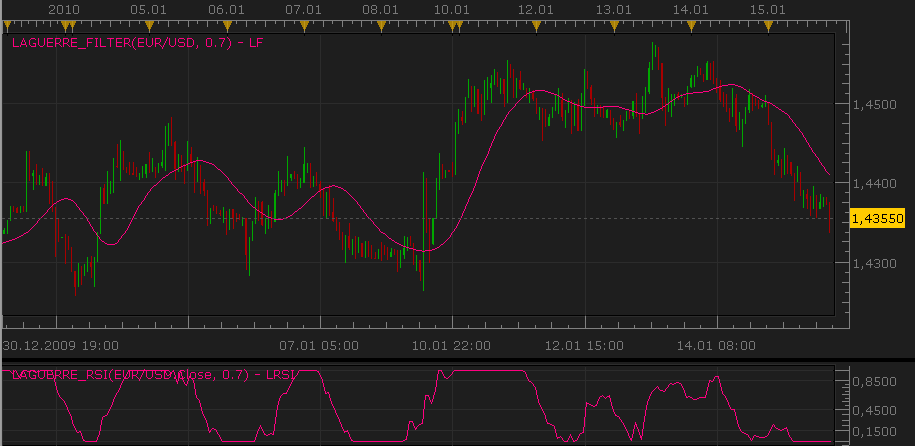Screen dimensions: 915x446
Task: Click the 15.01 date label on top axis
Action: [x=767, y=9]
